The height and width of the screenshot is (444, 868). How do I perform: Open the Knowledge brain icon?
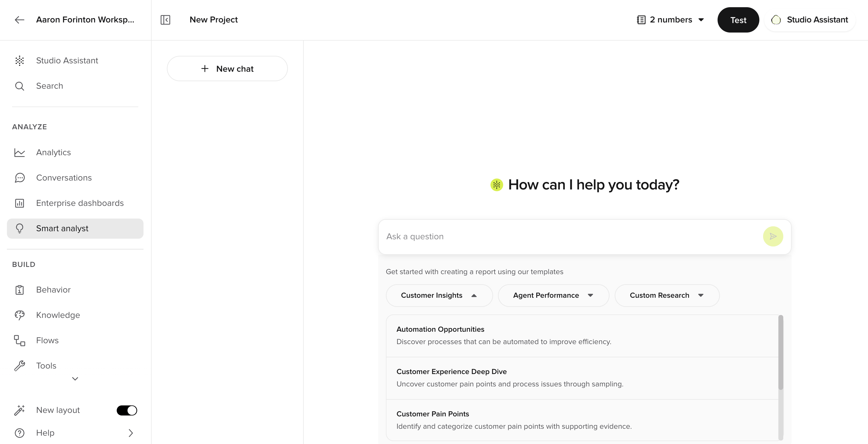(20, 315)
